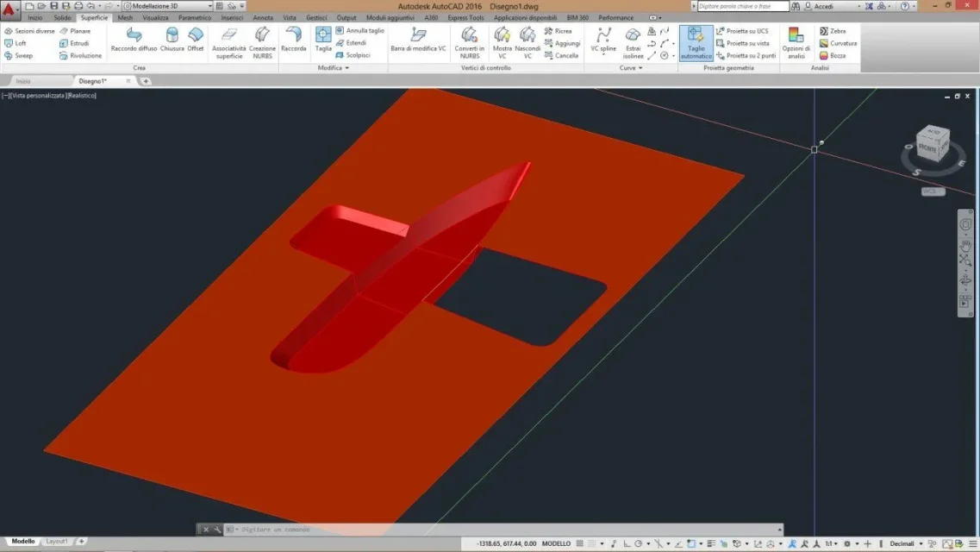980x552 pixels.
Task: Toggle the grid display in status bar
Action: click(580, 543)
